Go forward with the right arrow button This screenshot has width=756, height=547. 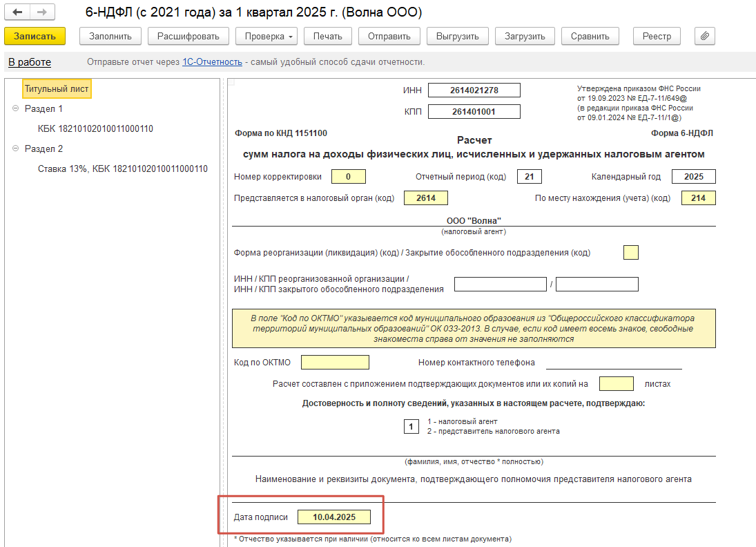[42, 12]
